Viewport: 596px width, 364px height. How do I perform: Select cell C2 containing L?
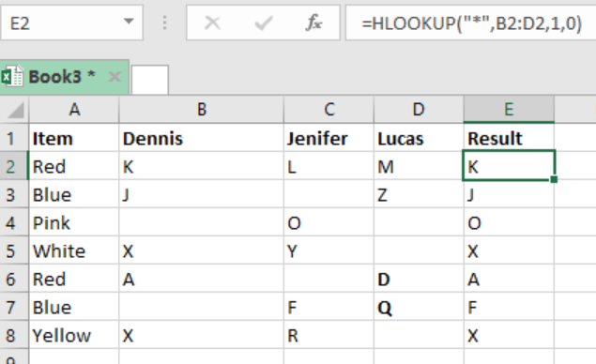pos(329,166)
